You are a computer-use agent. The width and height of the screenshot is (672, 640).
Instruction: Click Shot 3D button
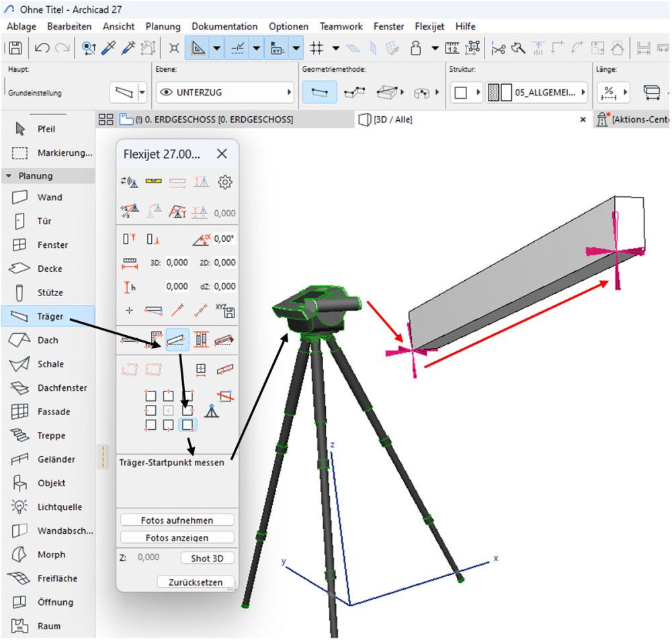[207, 558]
